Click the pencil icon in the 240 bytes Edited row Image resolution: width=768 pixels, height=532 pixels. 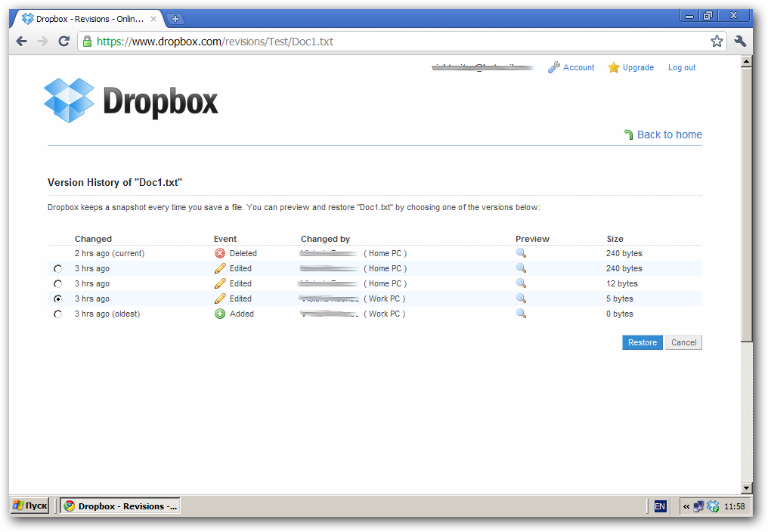[220, 268]
